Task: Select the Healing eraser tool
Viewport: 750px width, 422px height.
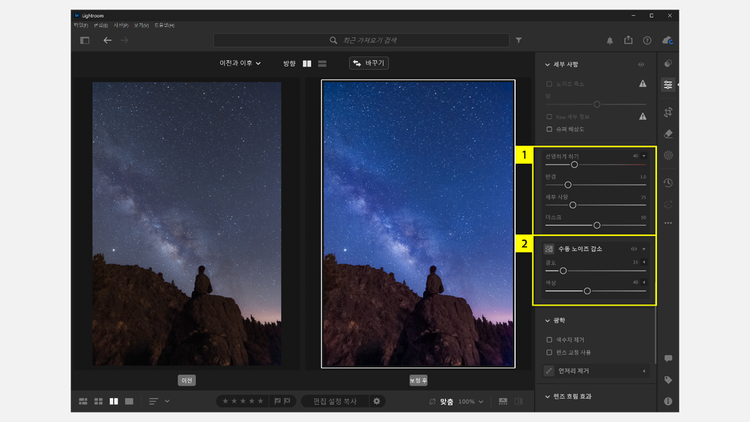Action: pos(668,134)
